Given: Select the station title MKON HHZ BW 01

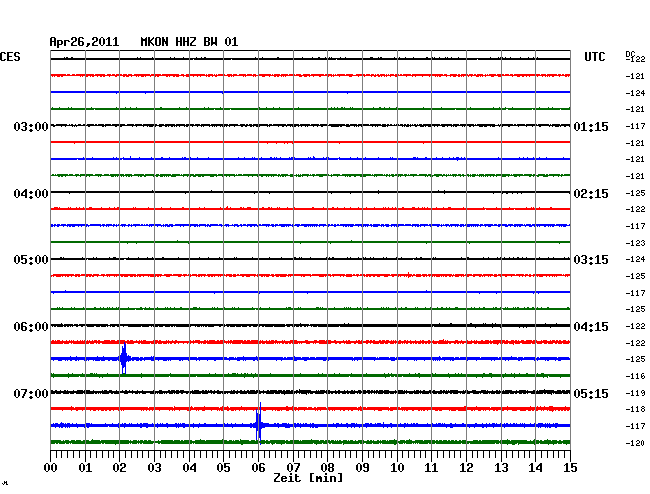Looking at the screenshot, I should (189, 42).
